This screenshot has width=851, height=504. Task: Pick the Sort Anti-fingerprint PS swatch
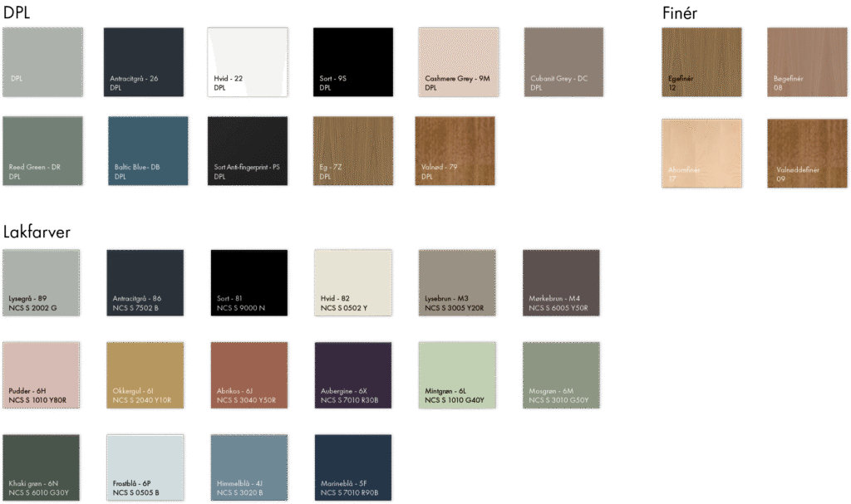coord(247,150)
